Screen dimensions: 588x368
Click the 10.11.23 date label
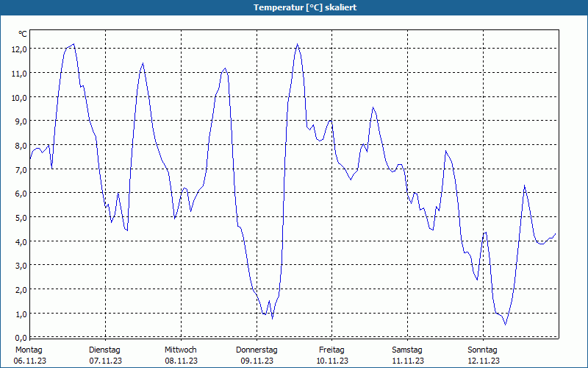pos(332,361)
